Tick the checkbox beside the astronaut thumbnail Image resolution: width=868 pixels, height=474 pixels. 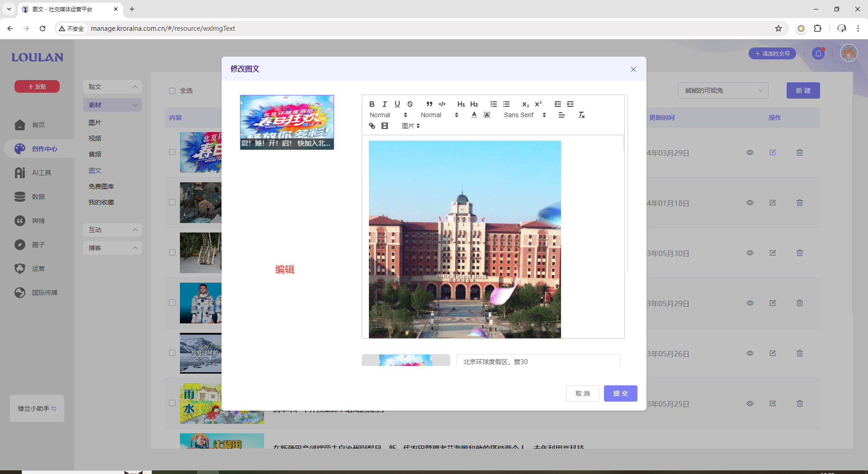172,303
